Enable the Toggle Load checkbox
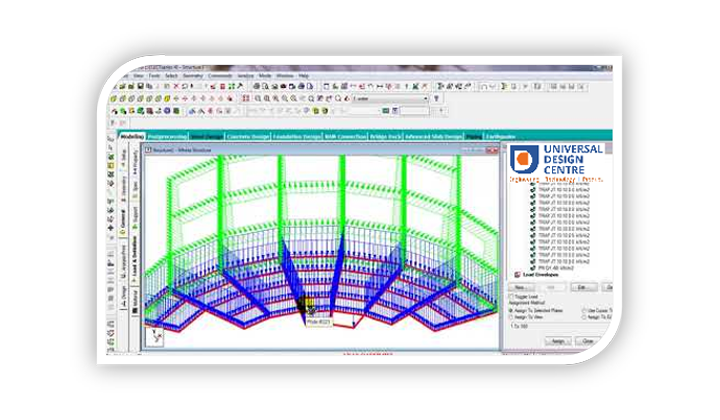 [512, 297]
